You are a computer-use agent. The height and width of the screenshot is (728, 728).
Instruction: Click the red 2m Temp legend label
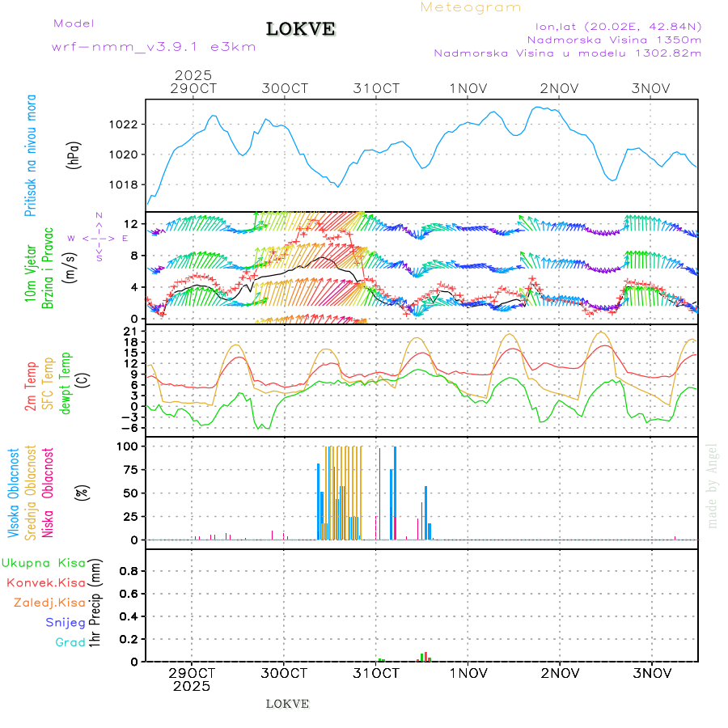(x=31, y=387)
